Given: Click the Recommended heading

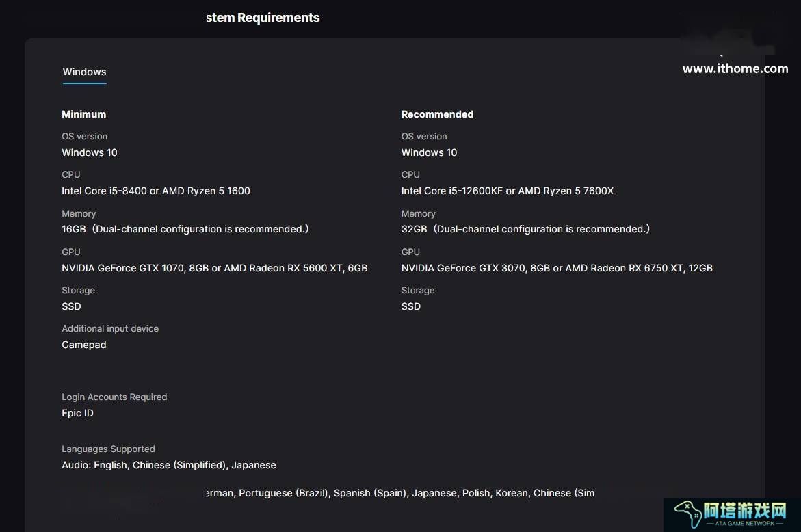Looking at the screenshot, I should 437,114.
